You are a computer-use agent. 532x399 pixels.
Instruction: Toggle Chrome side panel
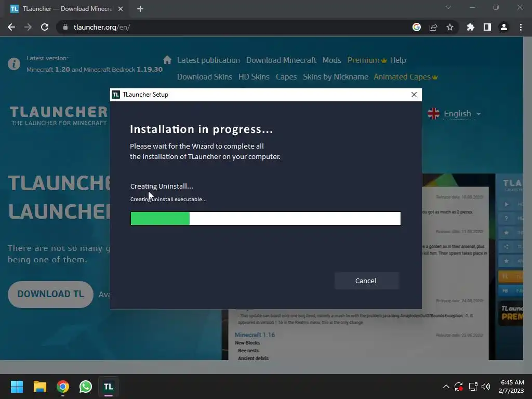tap(487, 27)
